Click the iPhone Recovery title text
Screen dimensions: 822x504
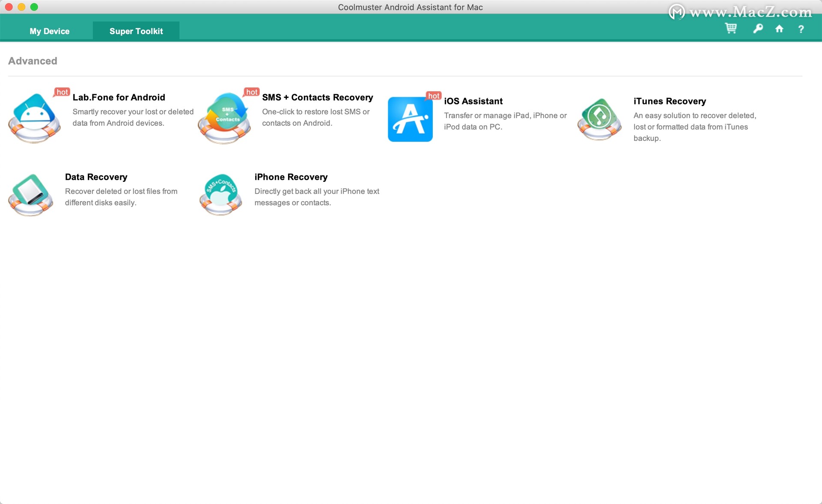291,177
